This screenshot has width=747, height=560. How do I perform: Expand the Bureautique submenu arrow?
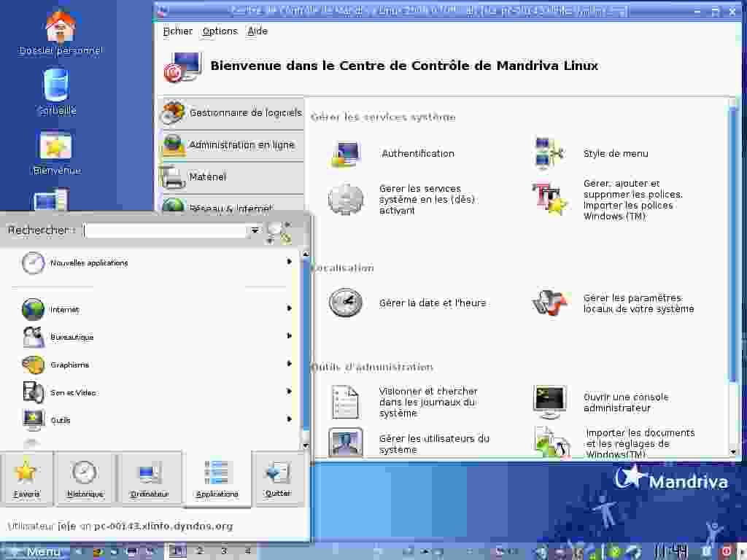click(x=289, y=335)
